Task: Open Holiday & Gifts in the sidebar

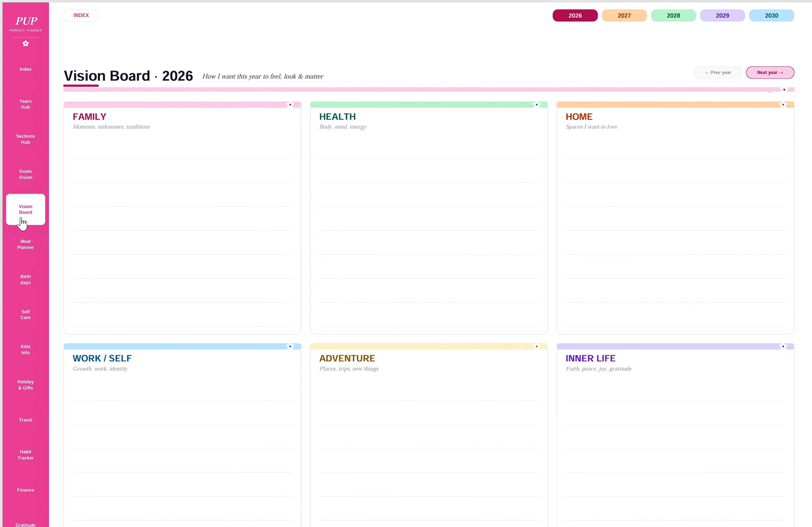Action: coord(26,385)
